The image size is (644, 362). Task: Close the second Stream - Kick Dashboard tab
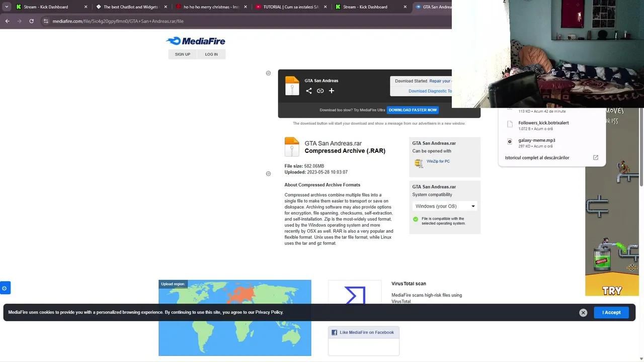coord(405,7)
